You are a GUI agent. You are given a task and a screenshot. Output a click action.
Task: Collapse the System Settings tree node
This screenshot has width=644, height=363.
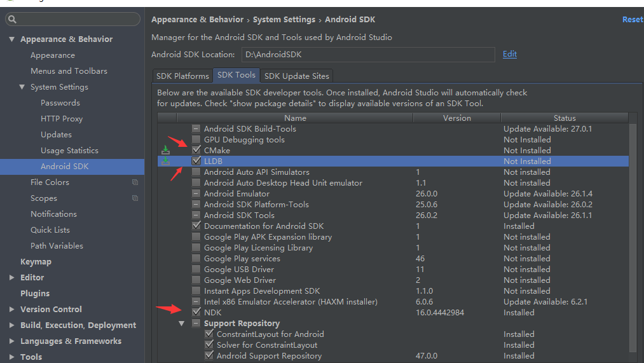[22, 86]
